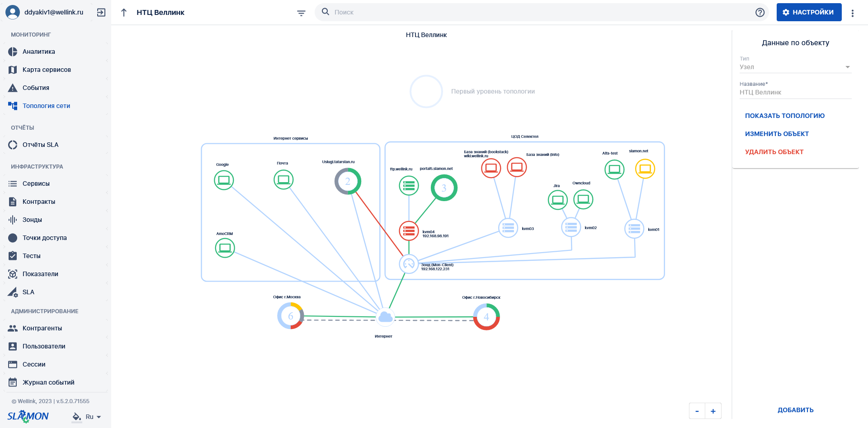
Task: Click the paint bucket theme icon
Action: [77, 417]
